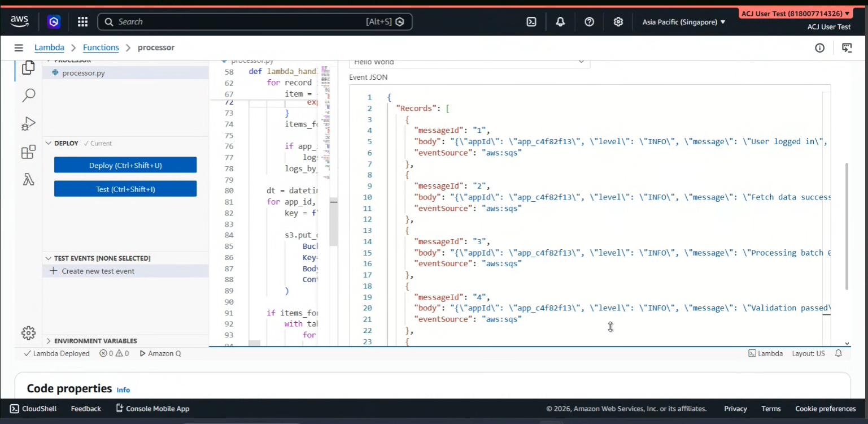Open the tutorials panel icon at top right
868x424 pixels.
(x=847, y=48)
